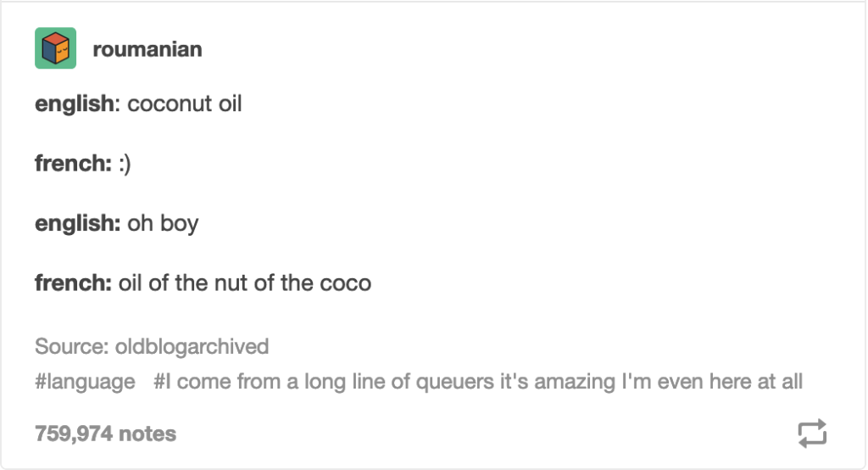View the 759,974 notes count
The width and height of the screenshot is (868, 470).
pos(105,434)
